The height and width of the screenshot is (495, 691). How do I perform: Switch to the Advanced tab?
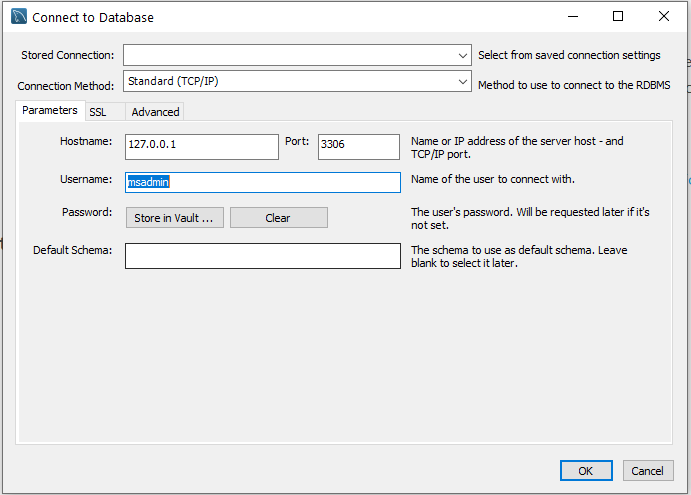155,112
